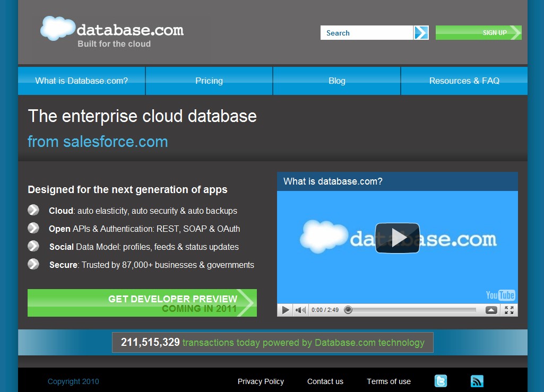This screenshot has height=392, width=544.
Task: Open the Blog tab
Action: coord(337,81)
